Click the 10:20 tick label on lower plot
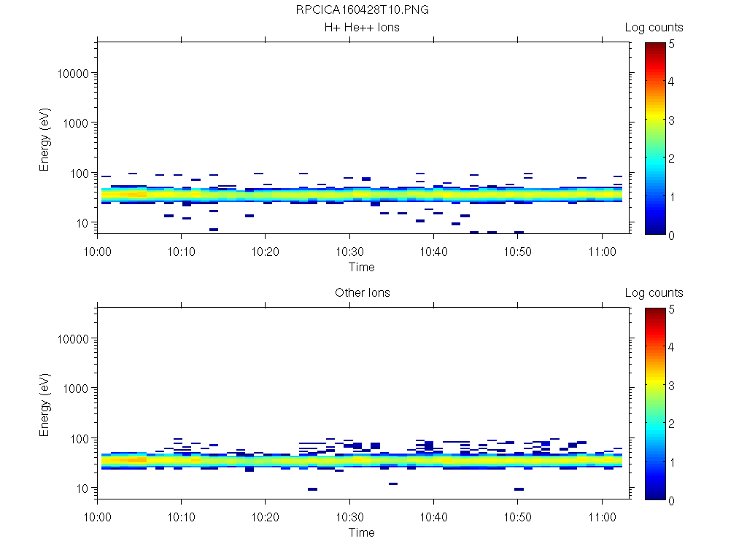Image resolution: width=747 pixels, height=560 pixels. pos(266,517)
